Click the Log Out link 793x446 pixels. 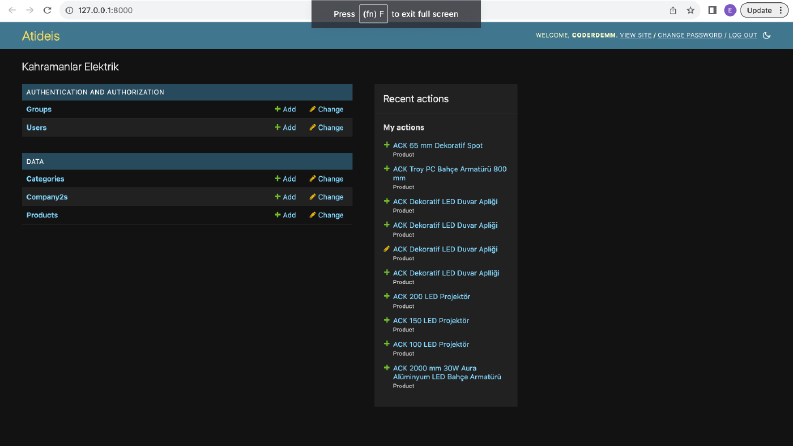pyautogui.click(x=742, y=35)
